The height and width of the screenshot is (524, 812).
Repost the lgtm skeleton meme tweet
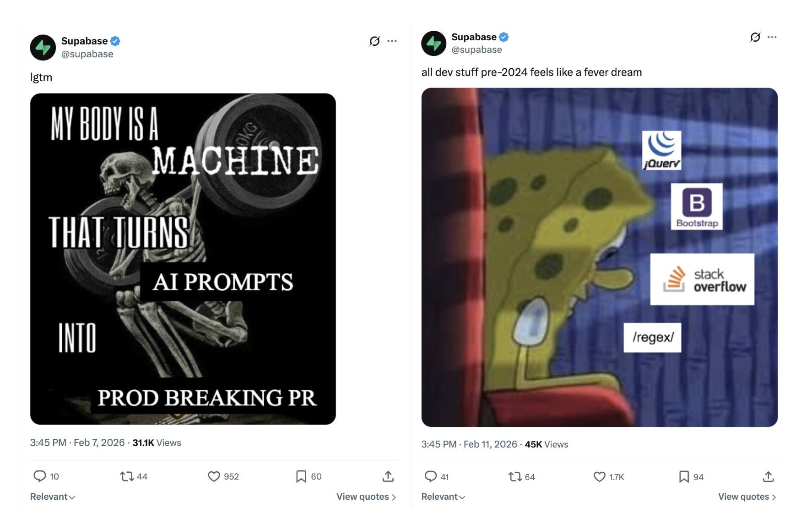(127, 476)
